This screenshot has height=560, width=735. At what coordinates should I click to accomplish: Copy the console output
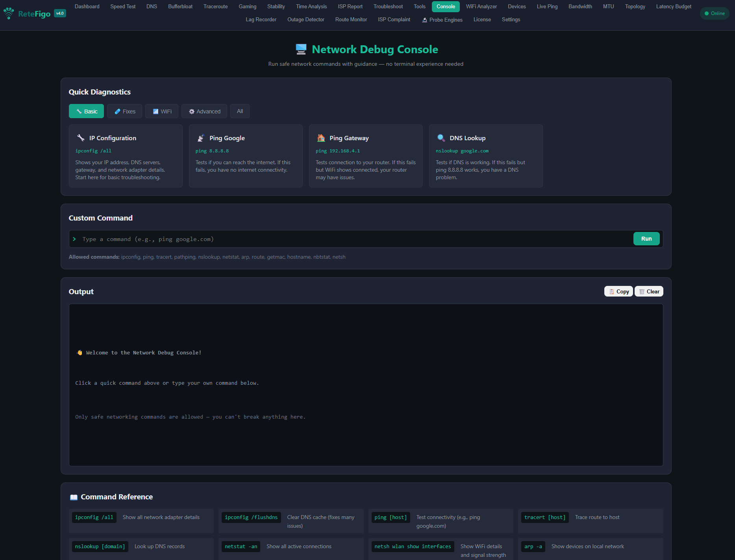tap(618, 291)
